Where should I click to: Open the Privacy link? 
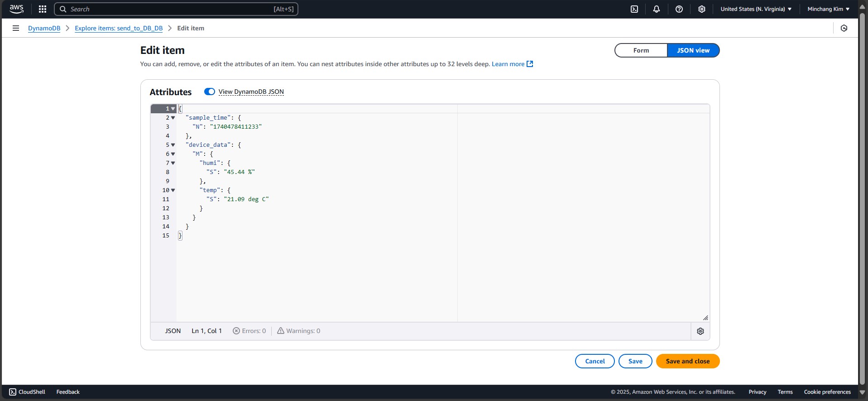[758, 392]
